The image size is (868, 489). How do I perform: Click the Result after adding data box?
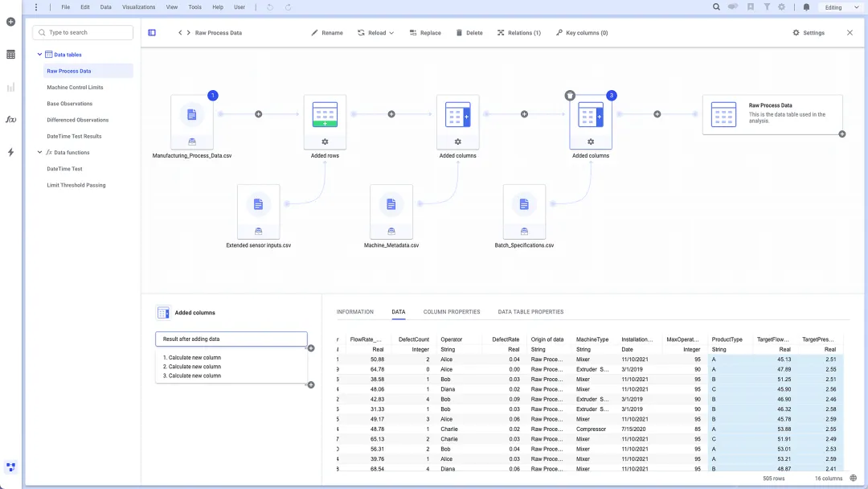231,339
